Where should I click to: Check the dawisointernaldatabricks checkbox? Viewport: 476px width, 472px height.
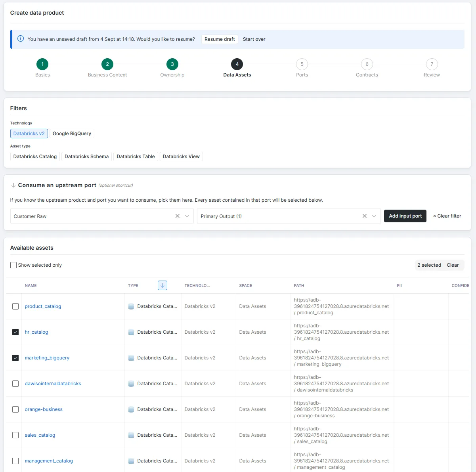pyautogui.click(x=15, y=384)
